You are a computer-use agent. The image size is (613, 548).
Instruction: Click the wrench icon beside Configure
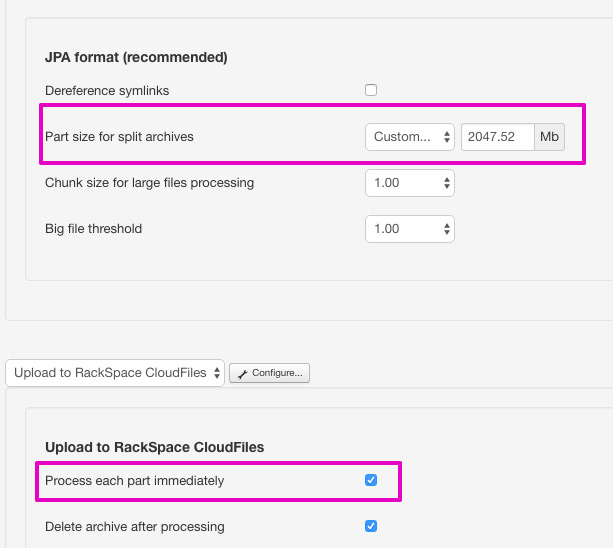point(242,374)
